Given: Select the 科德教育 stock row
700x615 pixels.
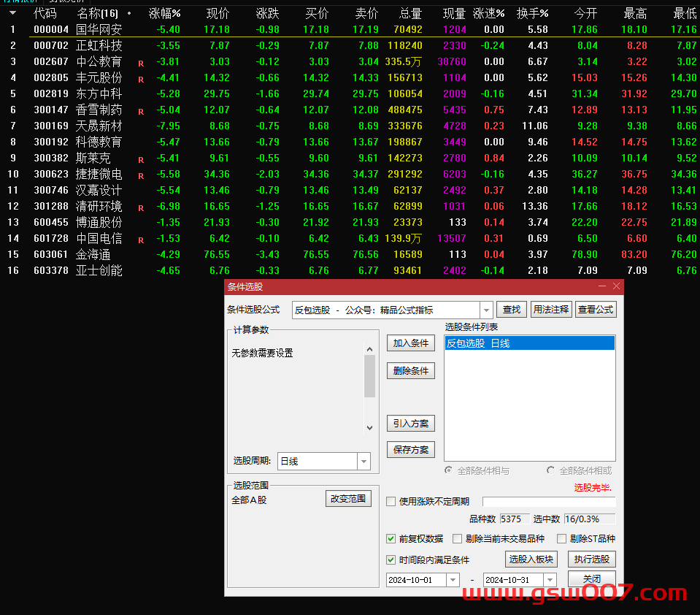Looking at the screenshot, I should [350, 142].
